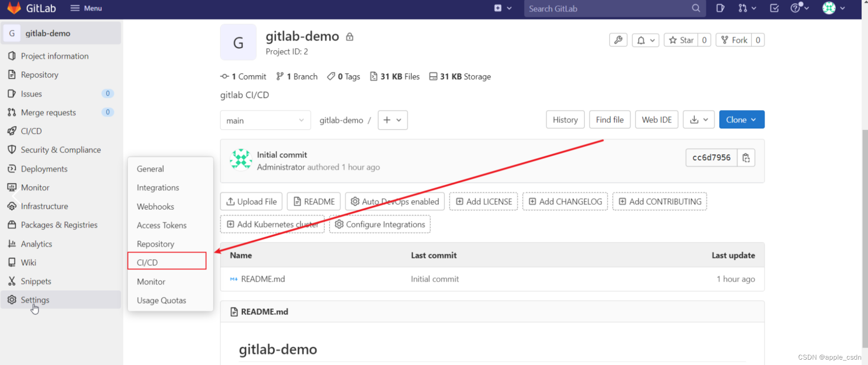Open the To-Do list icon
Image resolution: width=868 pixels, height=365 pixels.
pyautogui.click(x=774, y=8)
